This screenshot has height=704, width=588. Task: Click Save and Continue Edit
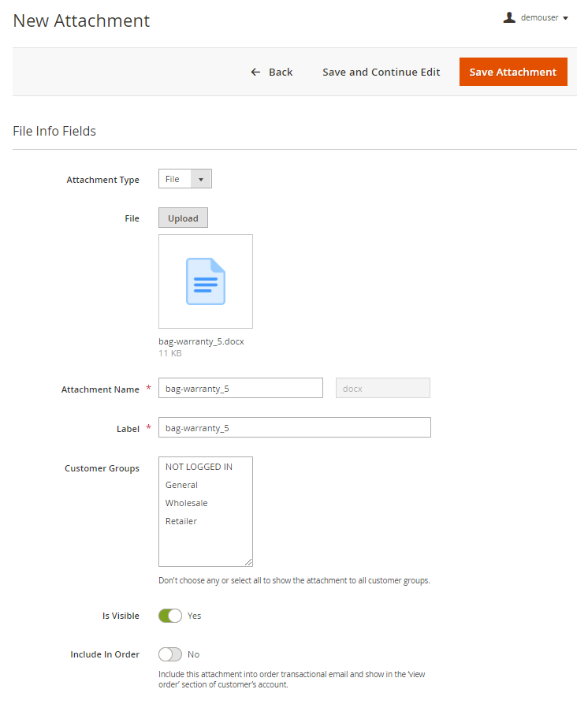click(381, 72)
